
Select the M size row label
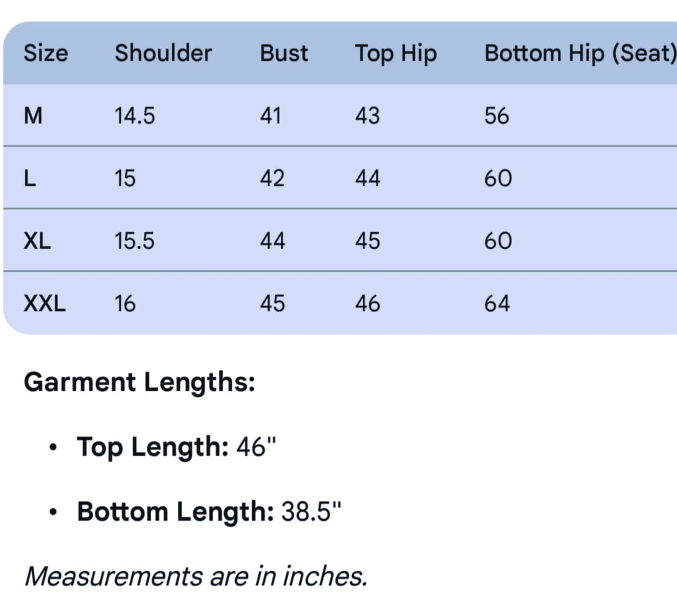[x=33, y=115]
